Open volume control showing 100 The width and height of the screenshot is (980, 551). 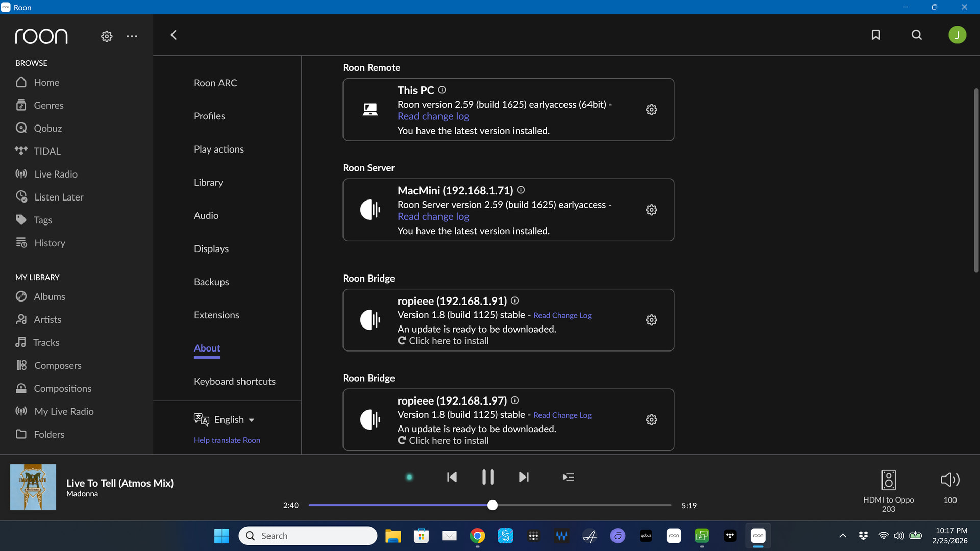950,487
